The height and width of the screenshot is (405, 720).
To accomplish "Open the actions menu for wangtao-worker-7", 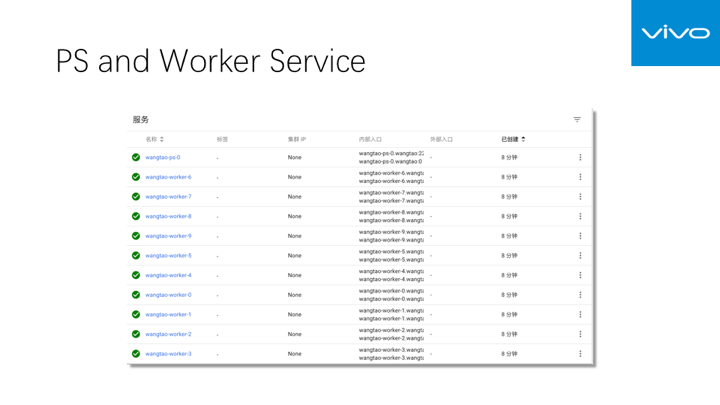I will (x=580, y=197).
